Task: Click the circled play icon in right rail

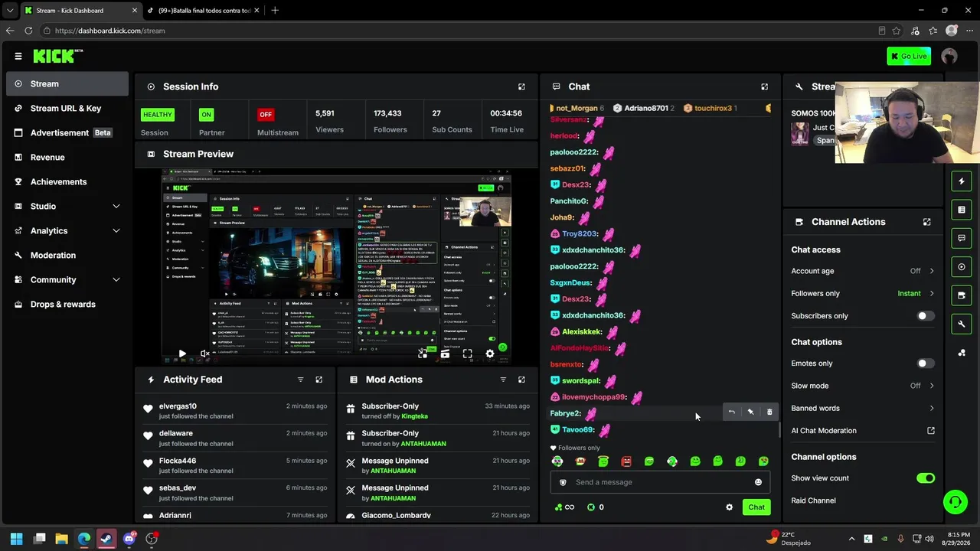Action: [x=962, y=267]
